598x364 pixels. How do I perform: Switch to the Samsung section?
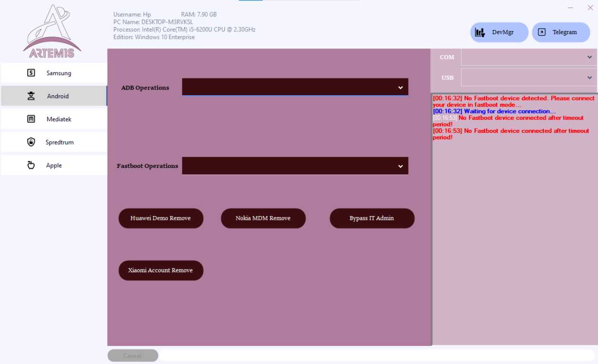54,73
